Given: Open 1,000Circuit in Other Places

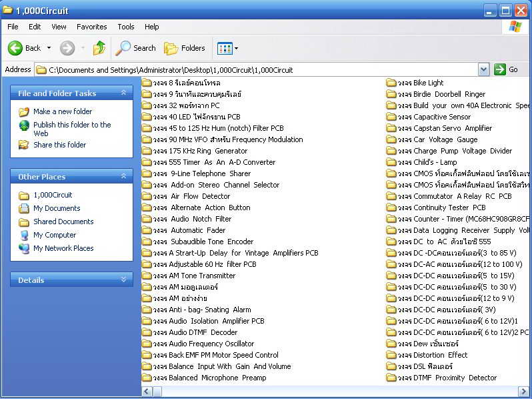Looking at the screenshot, I should click(53, 195).
